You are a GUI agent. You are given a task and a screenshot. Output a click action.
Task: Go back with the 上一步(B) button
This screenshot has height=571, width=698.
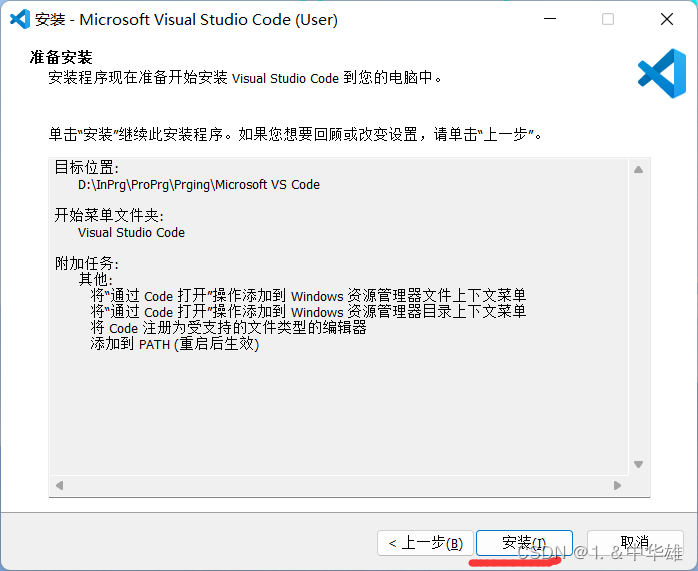coord(425,543)
